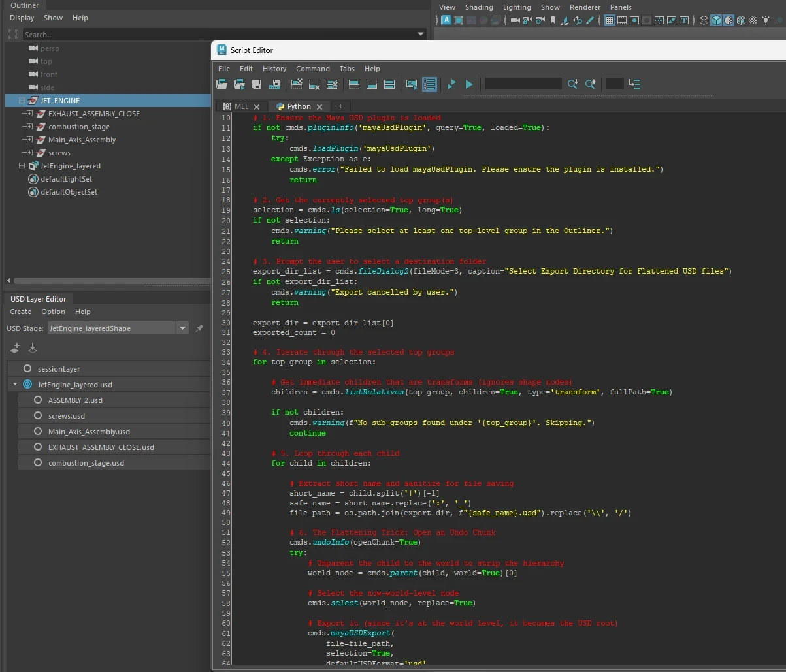Open the Outliner search filter dropdown arrow

coord(420,34)
